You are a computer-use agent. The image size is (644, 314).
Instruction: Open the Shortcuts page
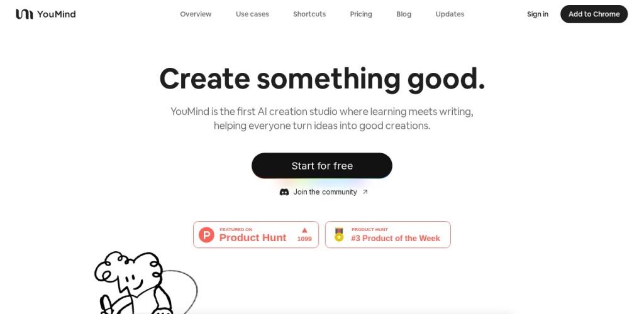point(309,14)
